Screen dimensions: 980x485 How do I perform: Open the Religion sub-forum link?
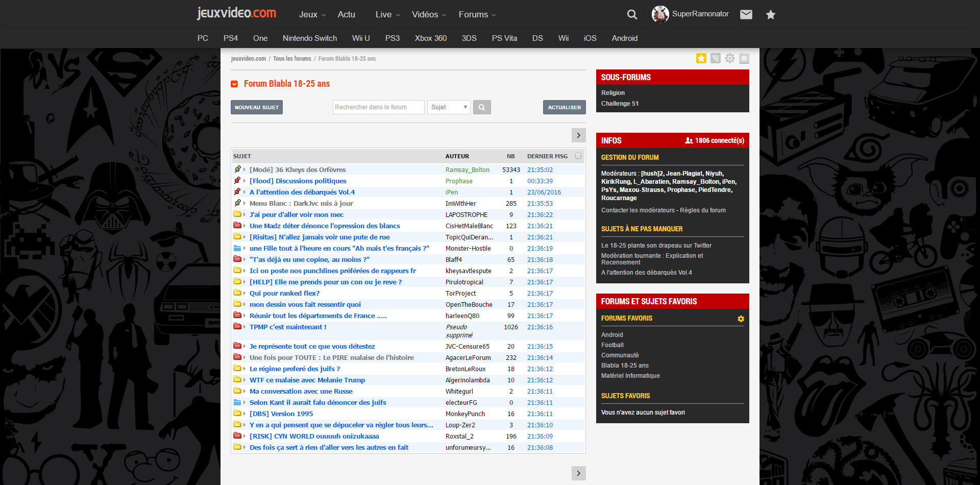tap(613, 93)
